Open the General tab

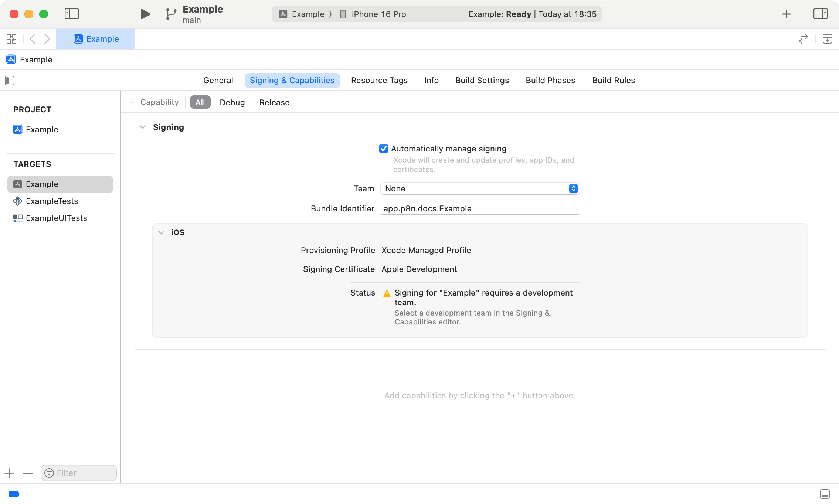click(x=218, y=81)
